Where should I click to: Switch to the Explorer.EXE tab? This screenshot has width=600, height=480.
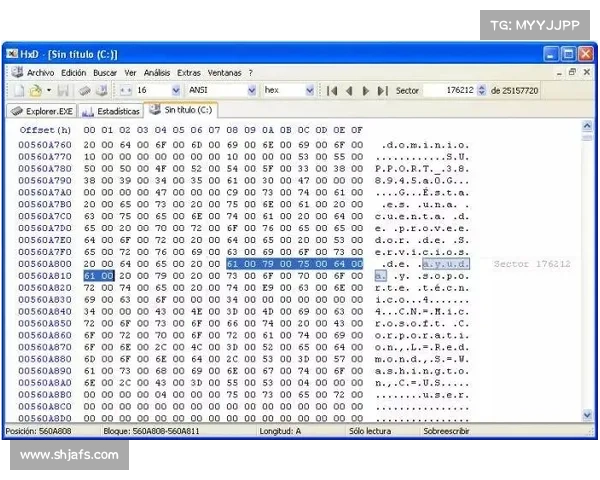pos(41,110)
